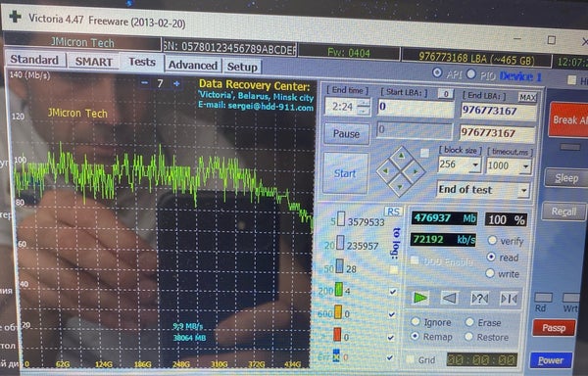
Task: Click the green play forward scan icon
Action: (x=420, y=298)
